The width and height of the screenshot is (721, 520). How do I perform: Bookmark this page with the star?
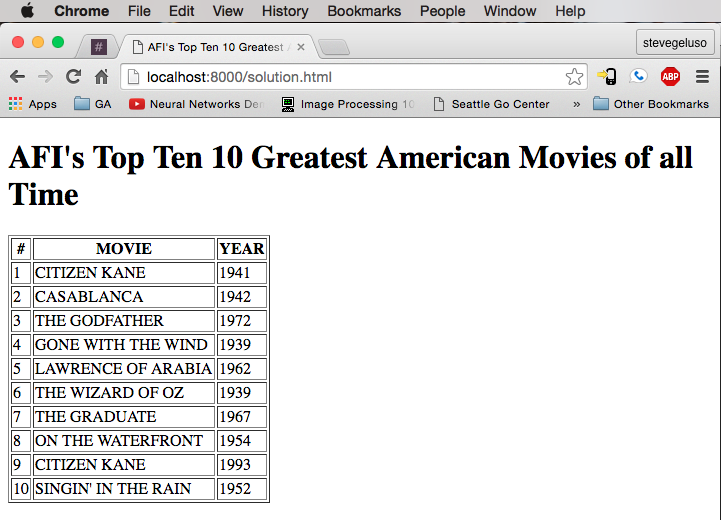(574, 77)
